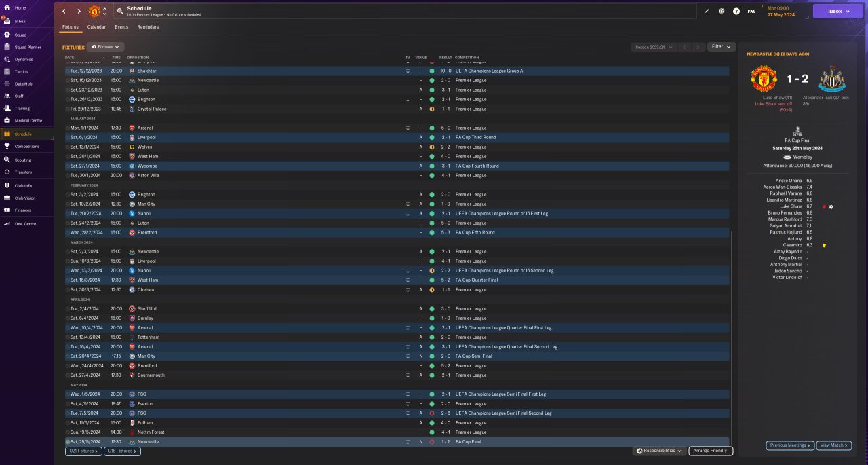Open Medical Centre in the sidebar
Image resolution: width=868 pixels, height=465 pixels.
pos(27,120)
